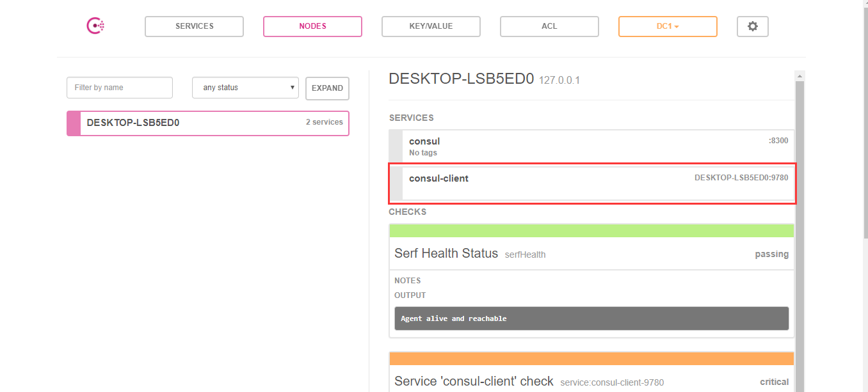868x392 pixels.
Task: Open the any status filter dropdown
Action: point(246,88)
